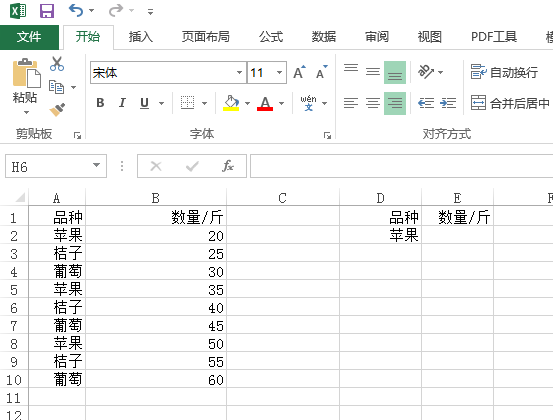Expand the customize quick access toolbar arrow
This screenshot has height=420, width=553.
pyautogui.click(x=150, y=12)
